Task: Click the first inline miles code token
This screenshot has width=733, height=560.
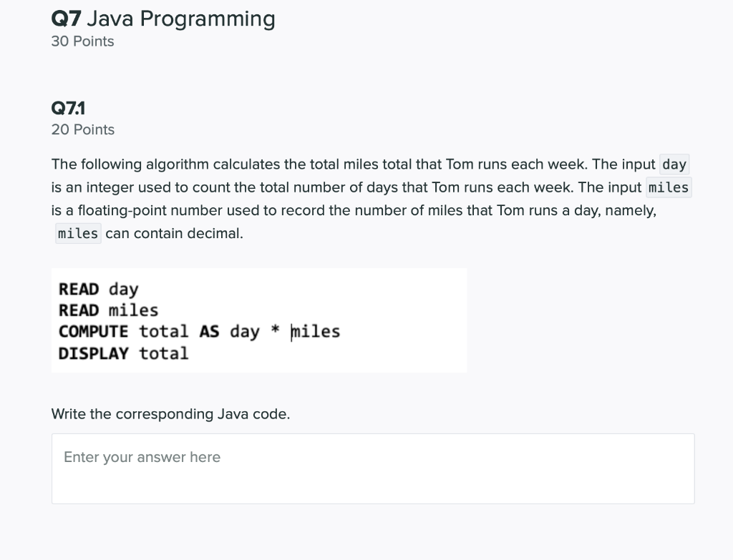Action: [668, 187]
